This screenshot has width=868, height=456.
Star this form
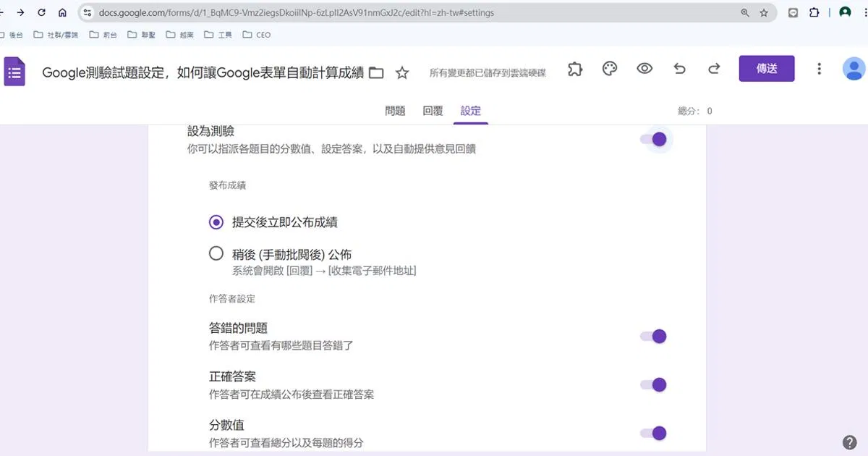[402, 72]
